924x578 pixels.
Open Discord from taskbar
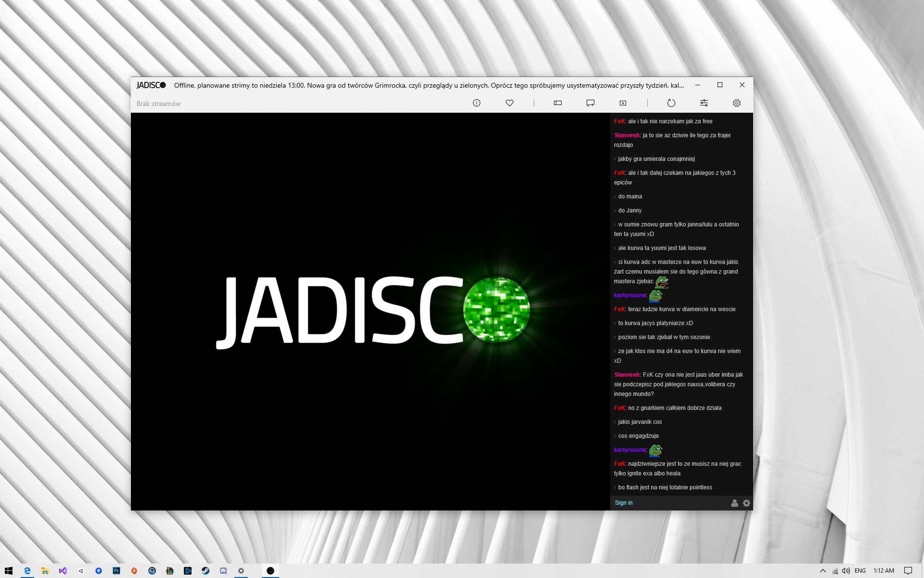coord(223,571)
